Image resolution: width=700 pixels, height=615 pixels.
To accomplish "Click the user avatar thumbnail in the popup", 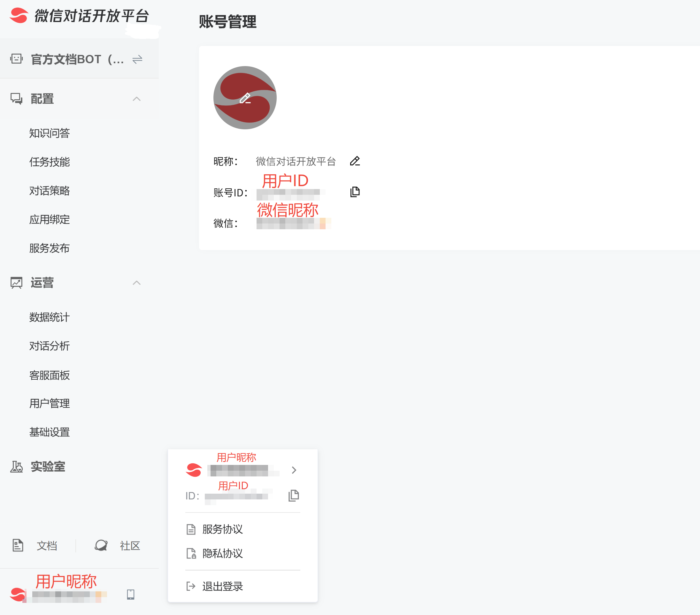I will 194,469.
